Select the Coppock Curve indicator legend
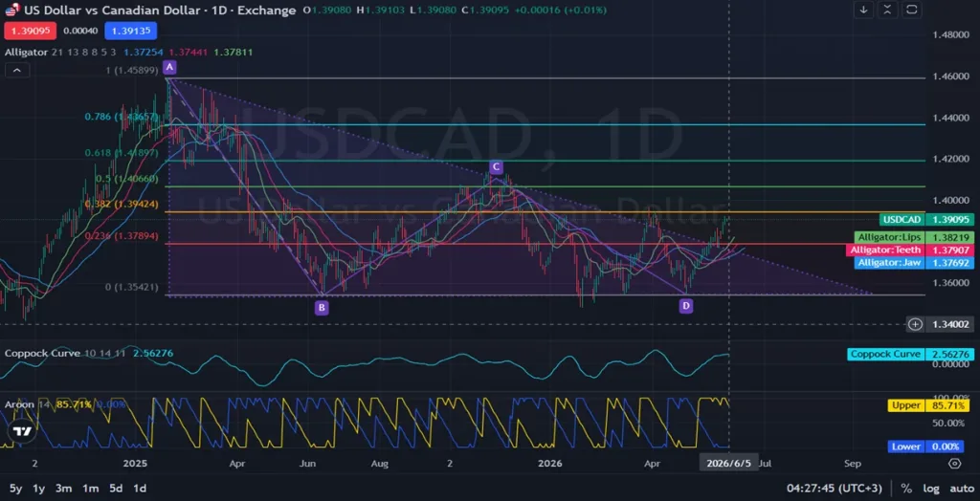Viewport: 980px width, 501px height. click(x=42, y=354)
